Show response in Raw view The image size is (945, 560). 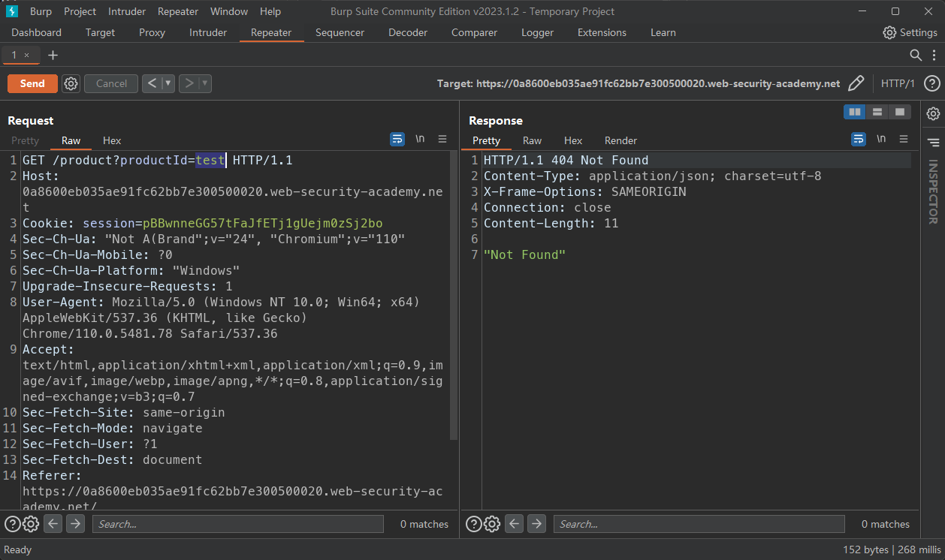coord(532,140)
